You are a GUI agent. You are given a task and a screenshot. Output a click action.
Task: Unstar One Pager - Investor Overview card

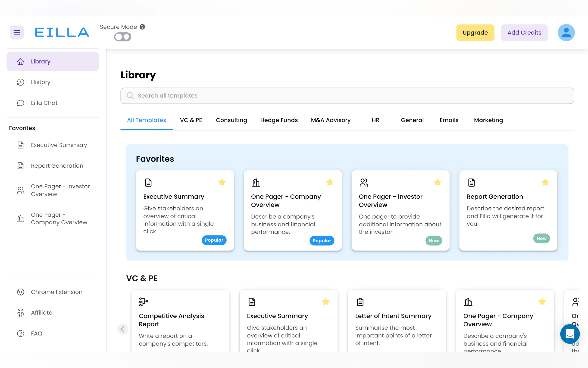[x=437, y=182]
